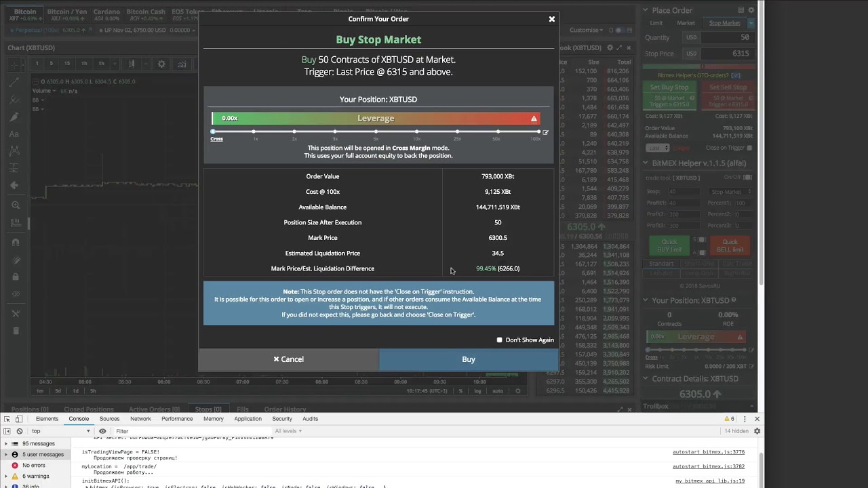Open the order type dropdown beside Stop Market
The height and width of the screenshot is (488, 868).
(751, 23)
